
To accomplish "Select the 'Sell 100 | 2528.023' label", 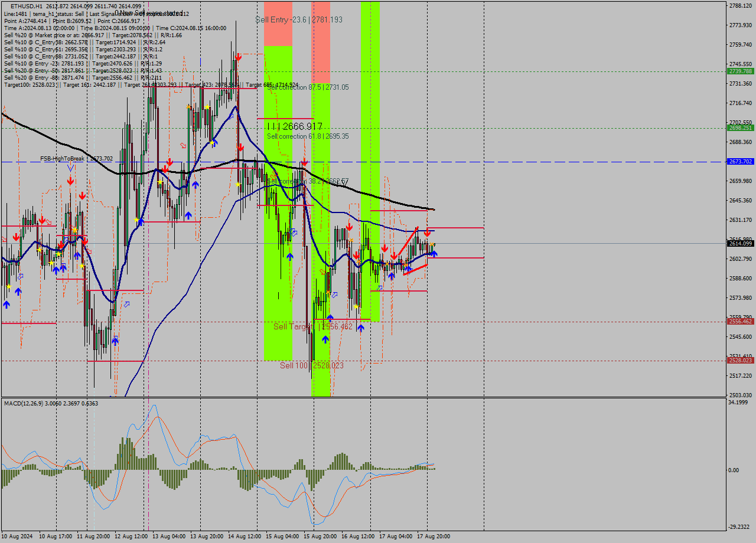I will click(312, 365).
